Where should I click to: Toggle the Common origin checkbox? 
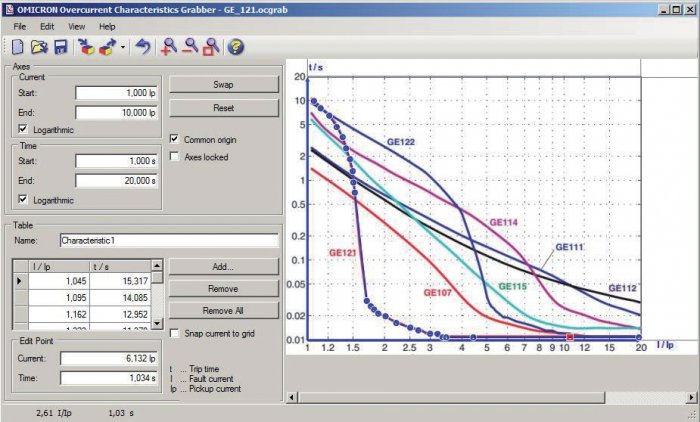(x=175, y=139)
